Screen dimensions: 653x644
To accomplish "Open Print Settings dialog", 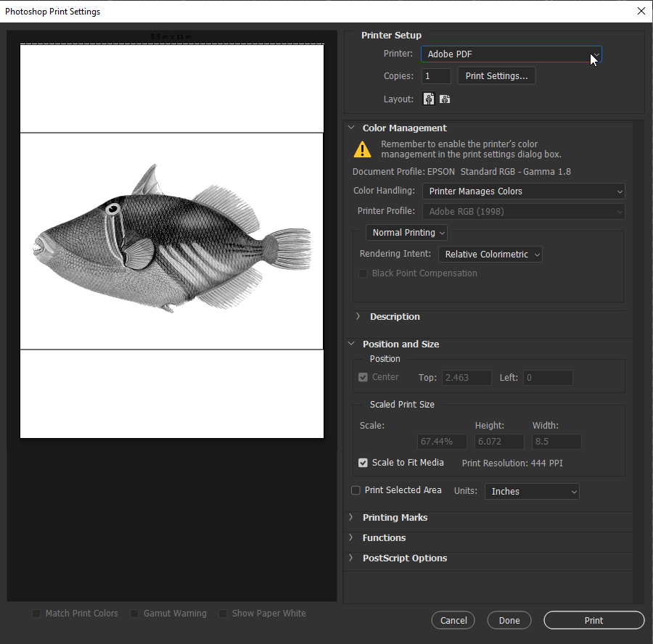I will 496,75.
